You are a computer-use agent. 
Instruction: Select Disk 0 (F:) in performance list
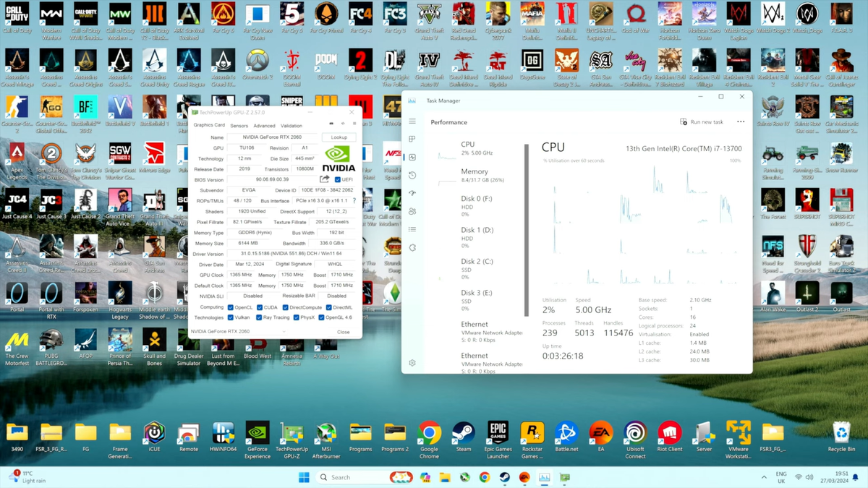pyautogui.click(x=479, y=206)
